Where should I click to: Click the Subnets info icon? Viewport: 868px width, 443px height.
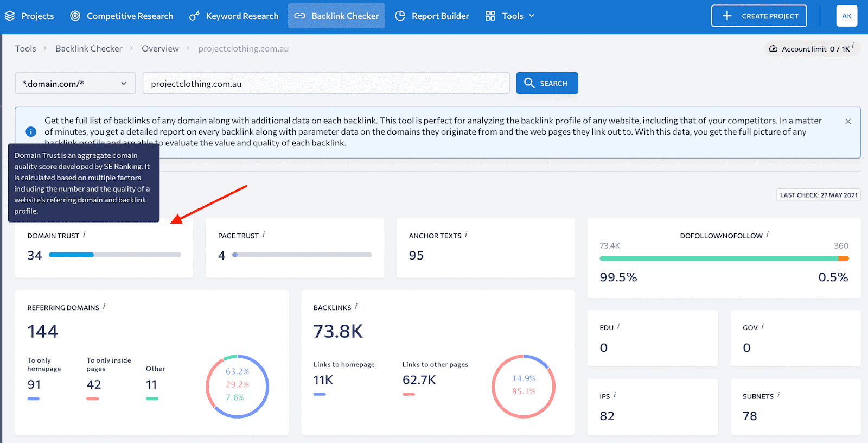[778, 395]
